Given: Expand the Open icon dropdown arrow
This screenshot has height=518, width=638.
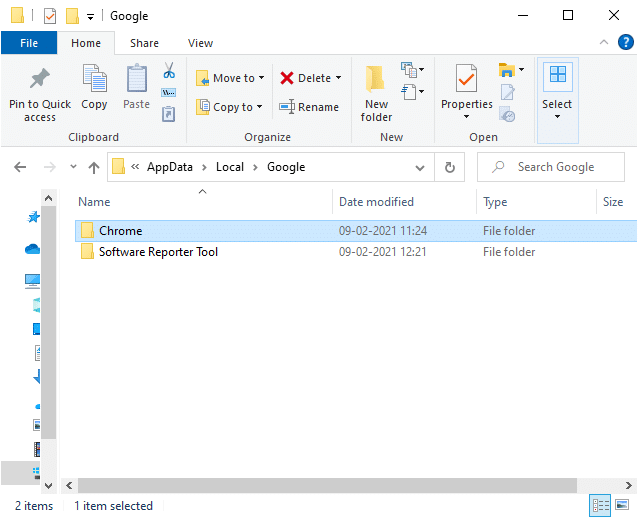Looking at the screenshot, I should click(521, 70).
